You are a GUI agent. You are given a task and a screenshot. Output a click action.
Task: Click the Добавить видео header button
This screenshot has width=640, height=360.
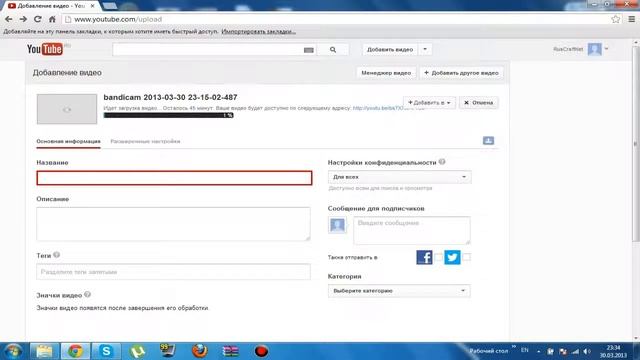tap(390, 49)
